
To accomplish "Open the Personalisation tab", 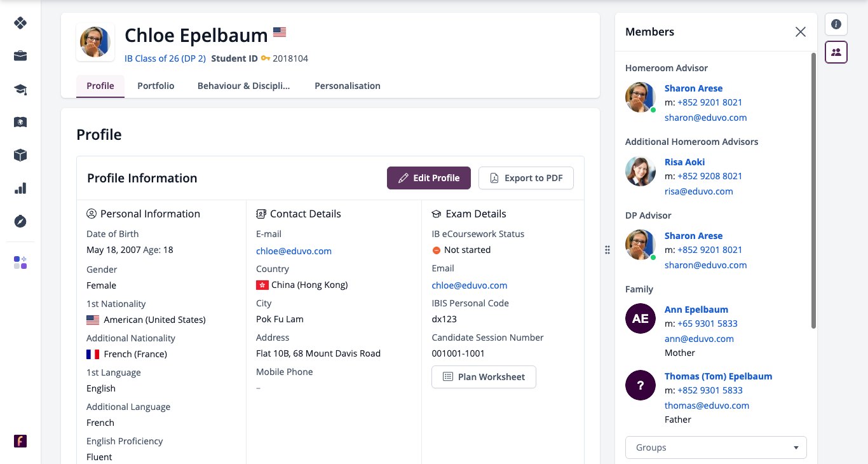I will [x=348, y=86].
